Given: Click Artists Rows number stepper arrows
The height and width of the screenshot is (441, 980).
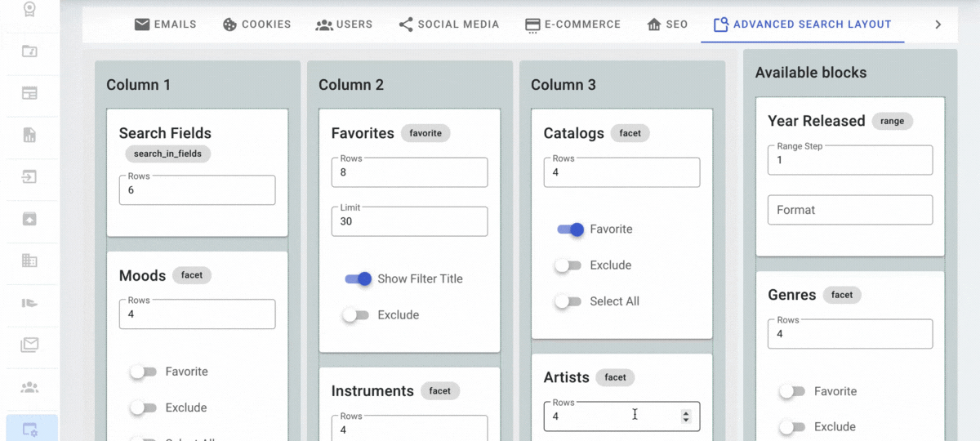Looking at the screenshot, I should point(685,416).
